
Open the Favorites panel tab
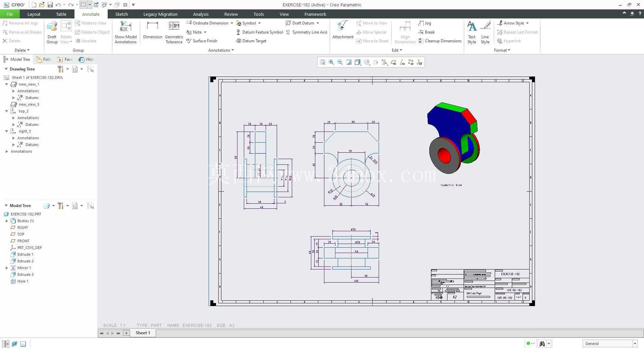(65, 59)
